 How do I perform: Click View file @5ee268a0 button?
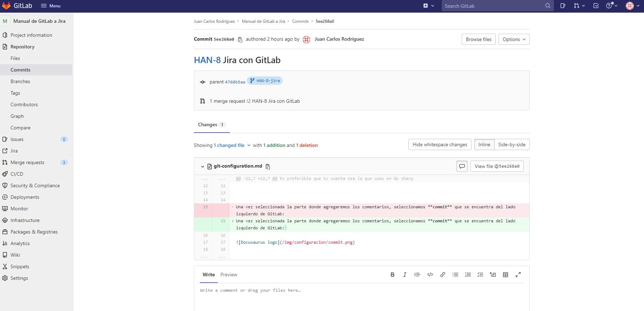[497, 166]
